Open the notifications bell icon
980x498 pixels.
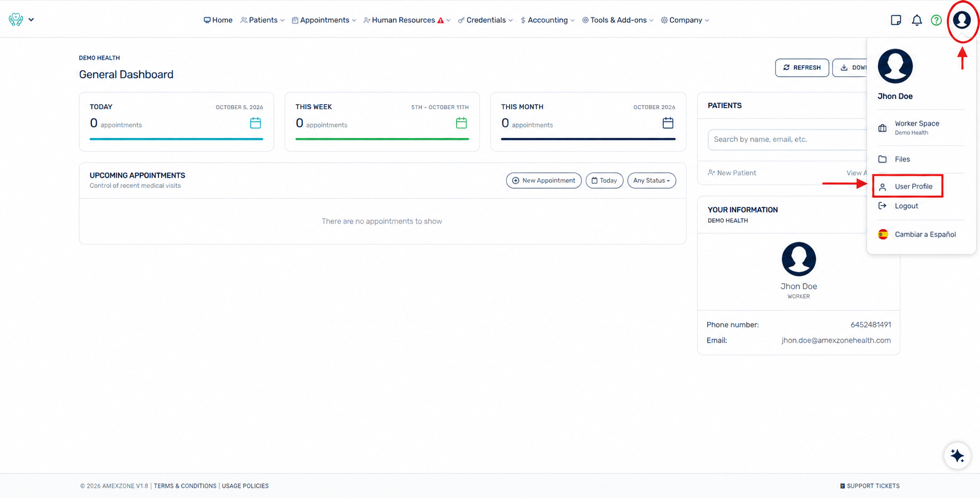[x=917, y=20]
